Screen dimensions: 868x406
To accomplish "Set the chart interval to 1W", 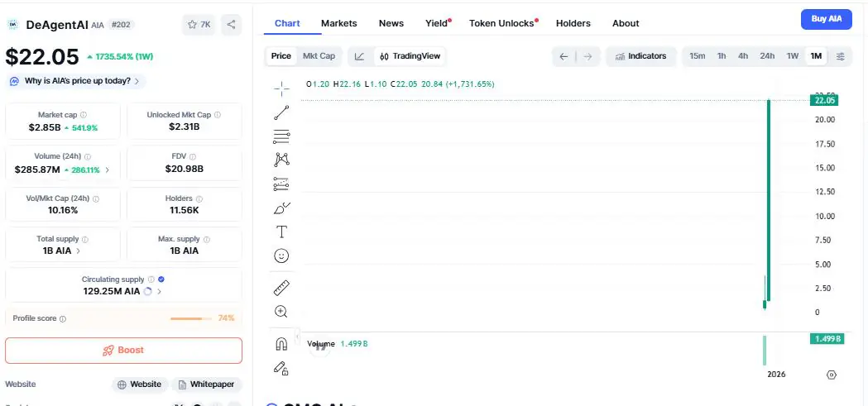I will (x=792, y=56).
